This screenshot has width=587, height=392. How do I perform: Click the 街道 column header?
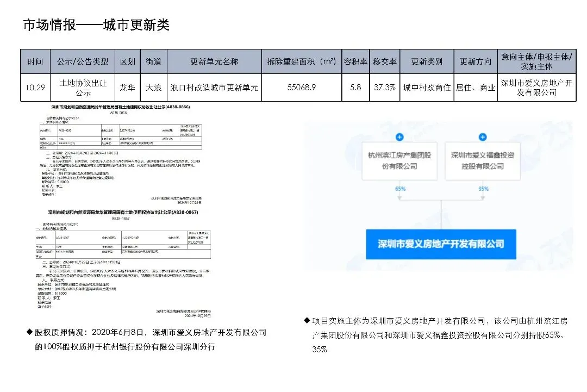pyautogui.click(x=153, y=61)
